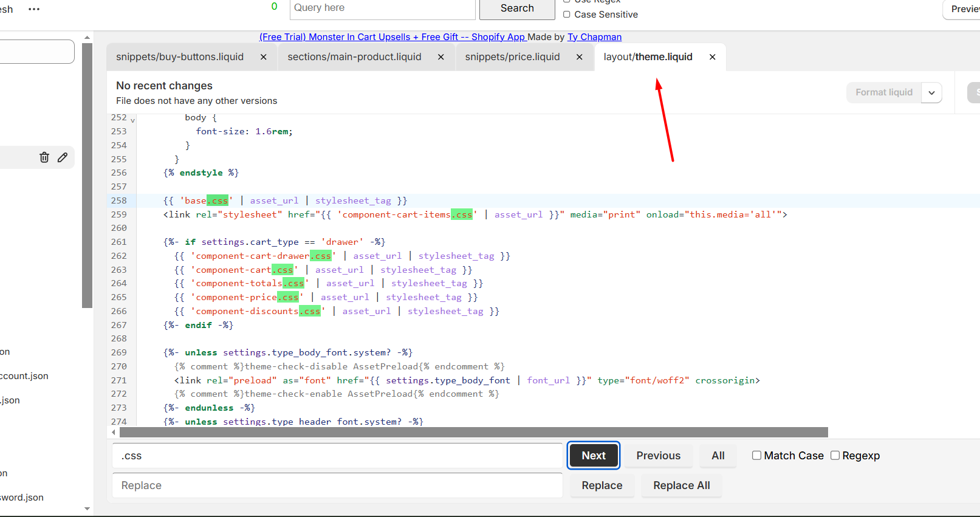Click the Preview button

(x=963, y=9)
